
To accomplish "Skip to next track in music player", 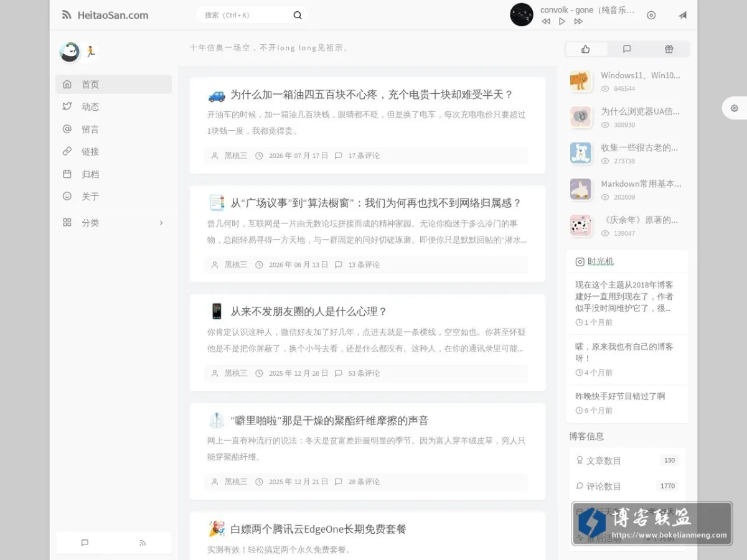I will [578, 21].
